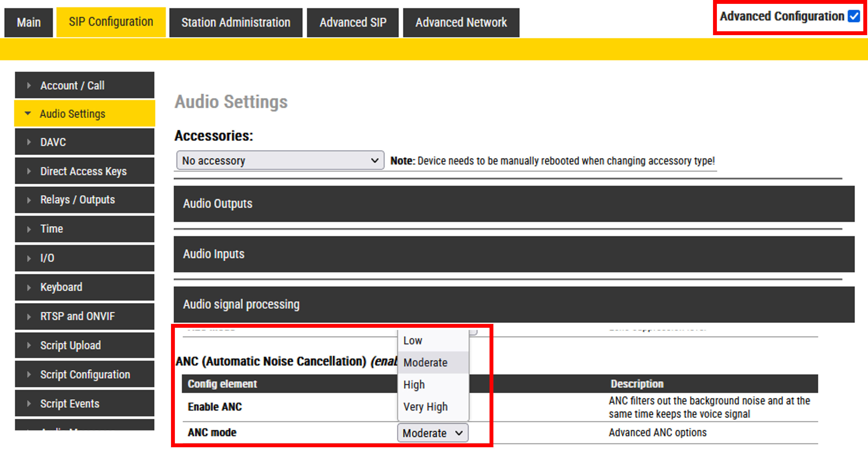Click the Relays / Outputs arrow icon
Screen dimensions: 868x455
click(x=29, y=200)
